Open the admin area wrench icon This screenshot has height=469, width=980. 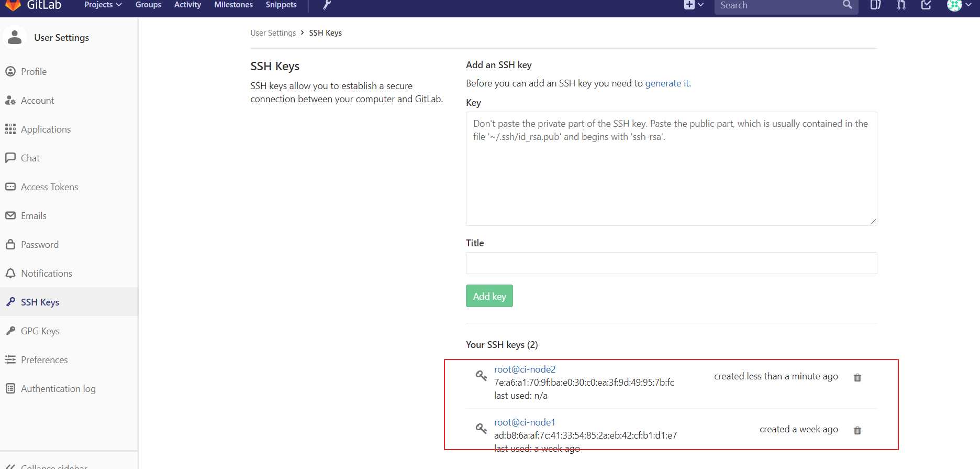pyautogui.click(x=327, y=5)
